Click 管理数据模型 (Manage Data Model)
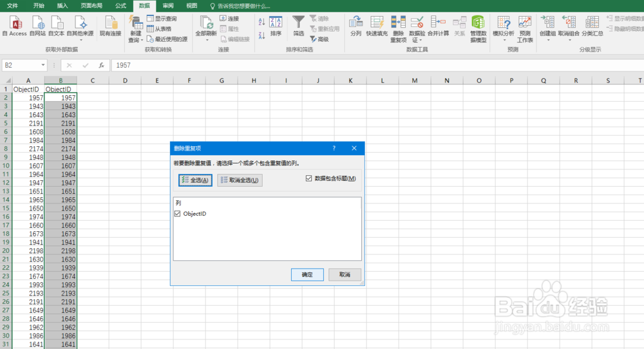The width and height of the screenshot is (644, 349). pyautogui.click(x=478, y=29)
